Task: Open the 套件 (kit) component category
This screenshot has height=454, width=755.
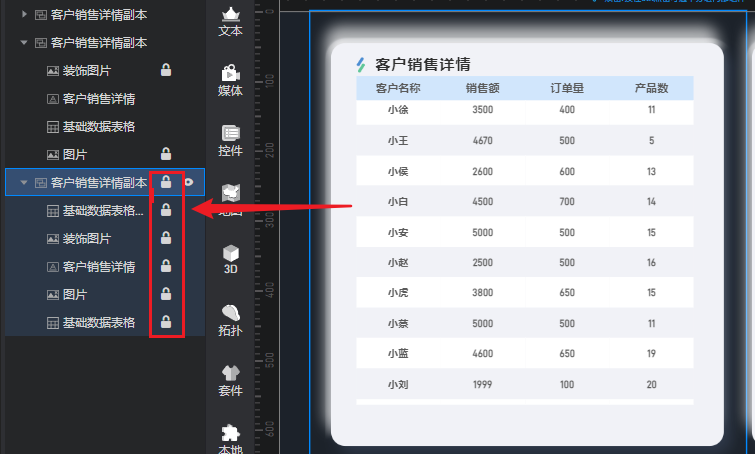Action: 230,380
